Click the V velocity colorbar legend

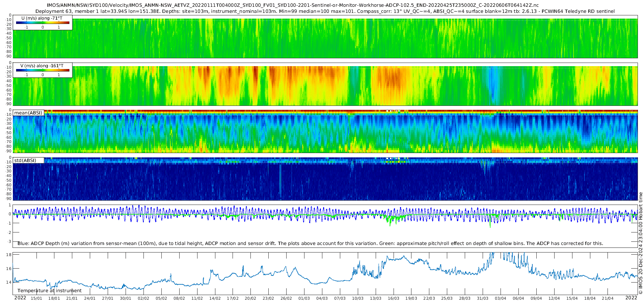point(43,70)
